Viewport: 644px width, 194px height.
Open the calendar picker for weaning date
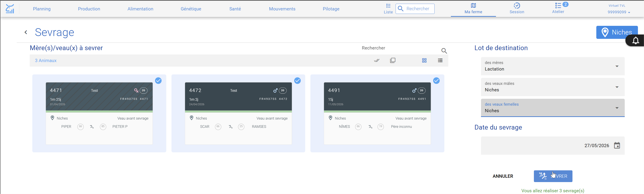[617, 145]
